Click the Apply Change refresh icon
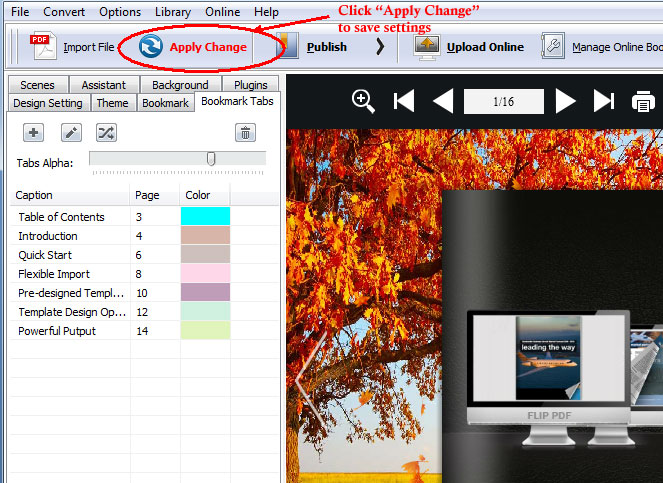The height and width of the screenshot is (483, 663). 151,46
